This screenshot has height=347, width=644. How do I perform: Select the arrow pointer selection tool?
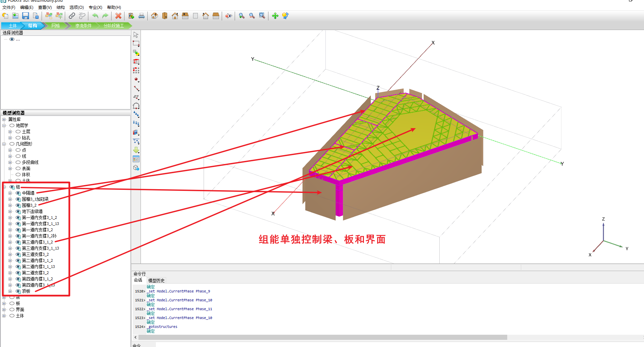[136, 35]
